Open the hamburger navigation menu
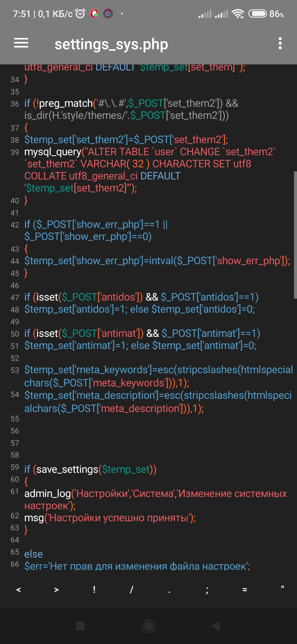The width and height of the screenshot is (297, 644). click(x=21, y=43)
